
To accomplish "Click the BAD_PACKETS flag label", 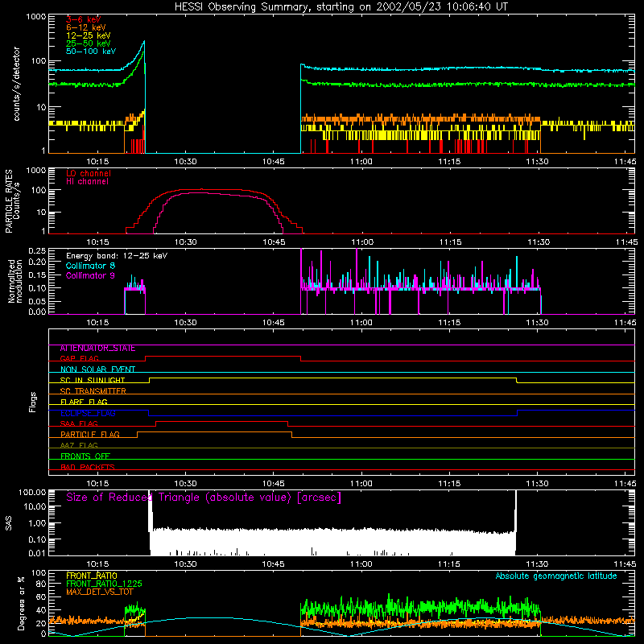I will tap(88, 468).
